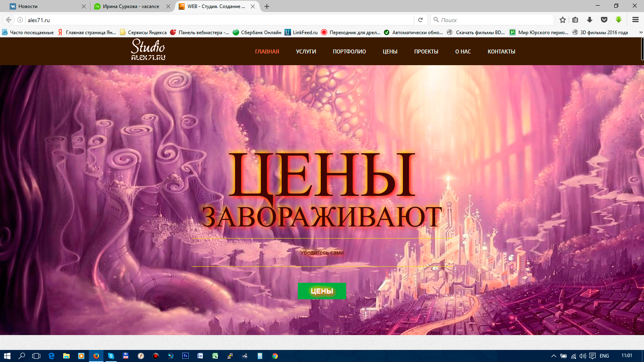Open the Windows Start menu

point(7,356)
